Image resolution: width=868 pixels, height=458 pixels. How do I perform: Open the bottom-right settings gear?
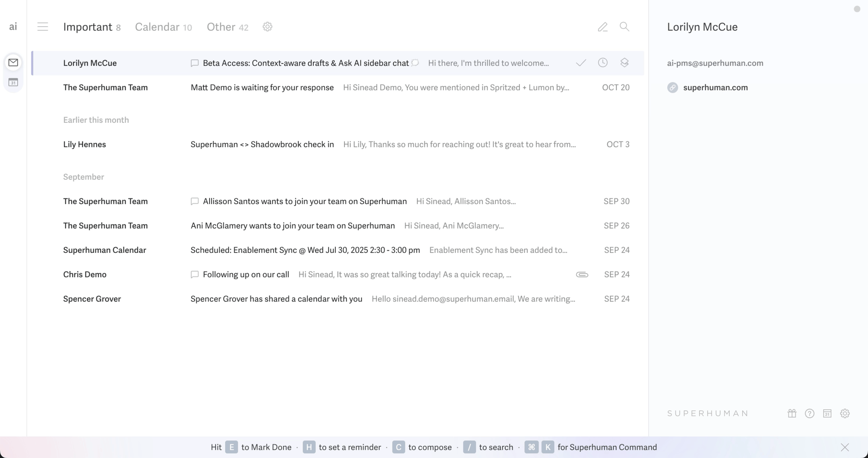[844, 413]
